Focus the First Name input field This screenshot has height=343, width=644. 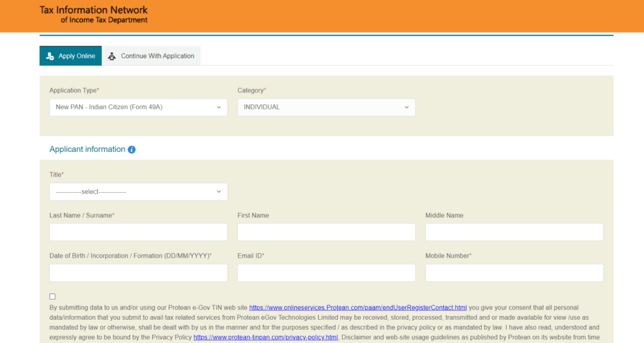click(326, 232)
